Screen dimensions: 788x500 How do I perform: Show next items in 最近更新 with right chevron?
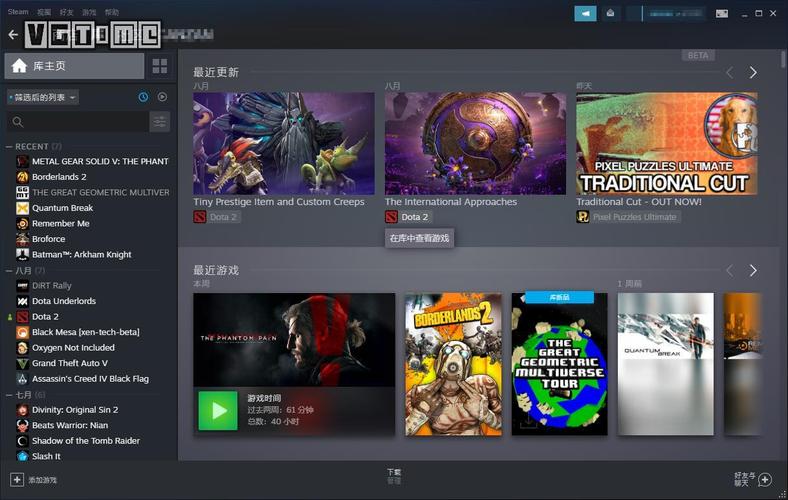(752, 73)
